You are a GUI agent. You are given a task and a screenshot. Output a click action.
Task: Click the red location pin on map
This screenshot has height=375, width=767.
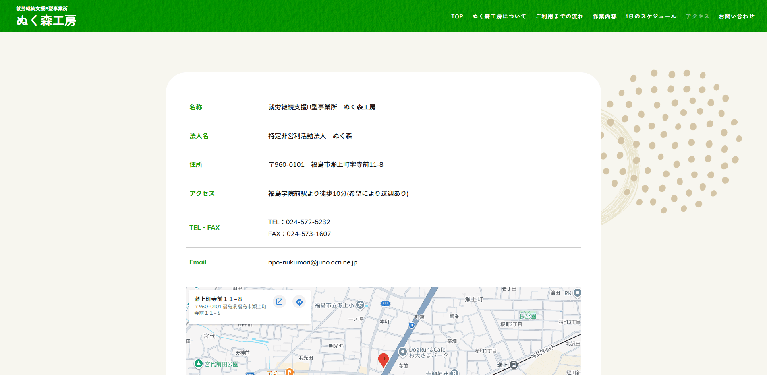click(x=384, y=360)
